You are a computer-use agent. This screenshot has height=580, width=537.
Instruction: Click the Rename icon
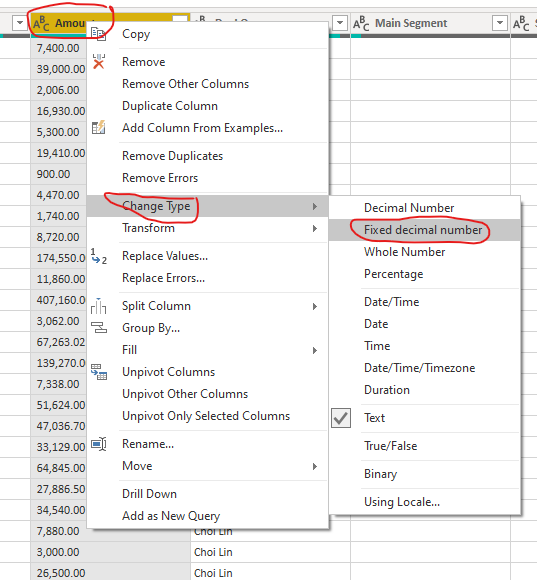point(99,444)
